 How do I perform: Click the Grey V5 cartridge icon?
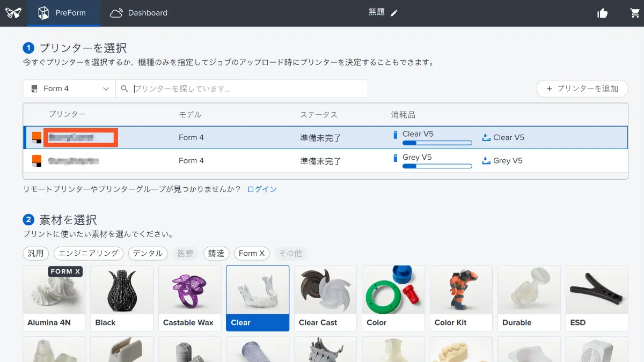[x=396, y=158]
